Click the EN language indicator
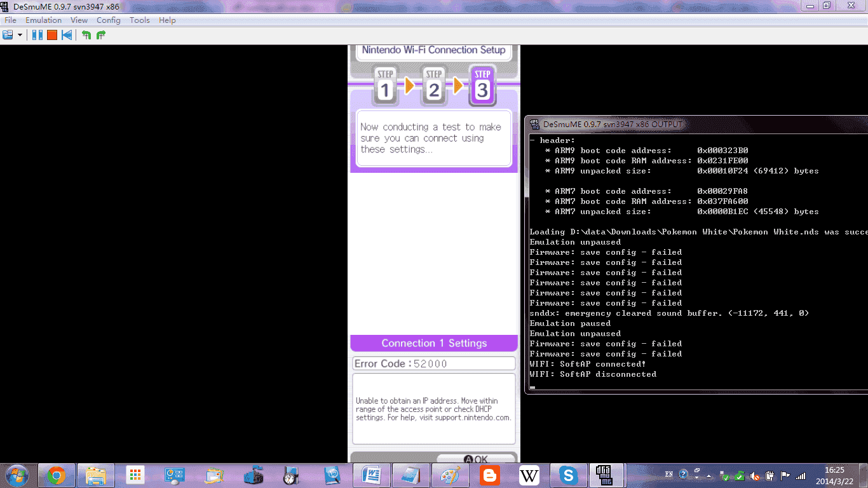868x488 pixels. click(669, 475)
